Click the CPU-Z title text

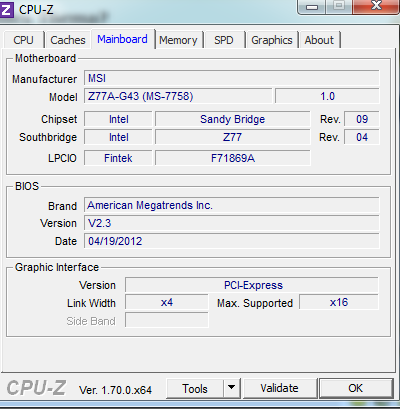(x=36, y=10)
